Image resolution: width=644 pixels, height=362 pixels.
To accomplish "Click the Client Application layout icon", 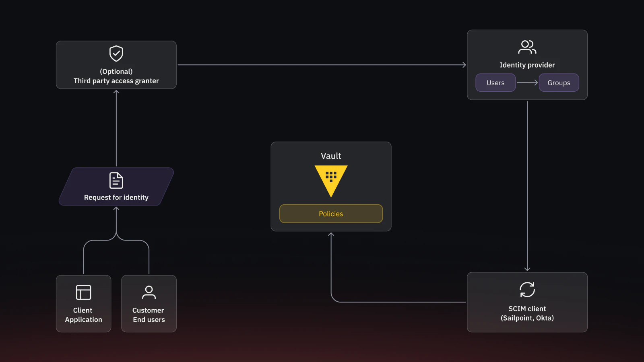I will coord(83,292).
